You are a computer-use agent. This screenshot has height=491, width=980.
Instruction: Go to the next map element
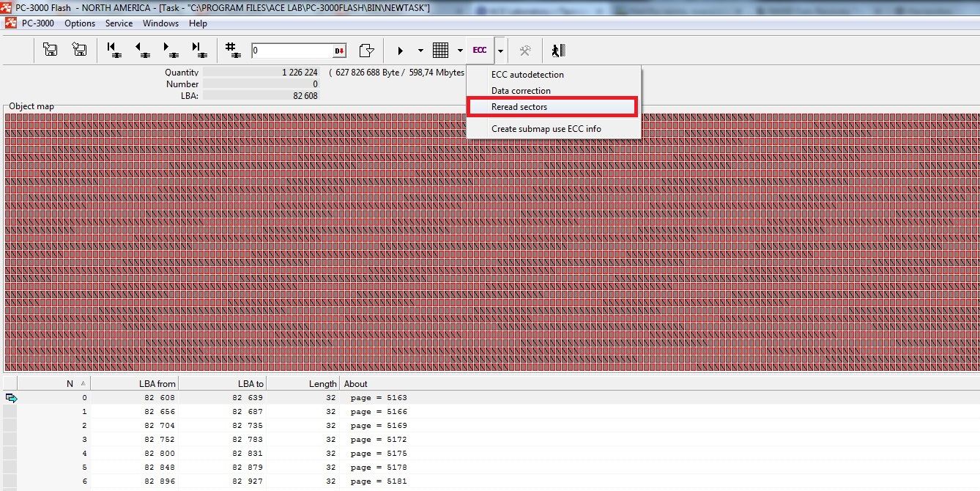pyautogui.click(x=170, y=50)
